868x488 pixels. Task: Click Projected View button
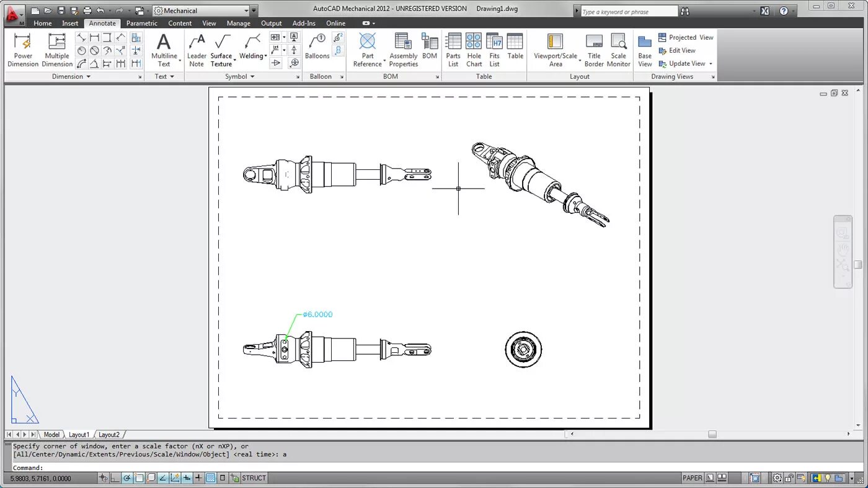(x=686, y=37)
